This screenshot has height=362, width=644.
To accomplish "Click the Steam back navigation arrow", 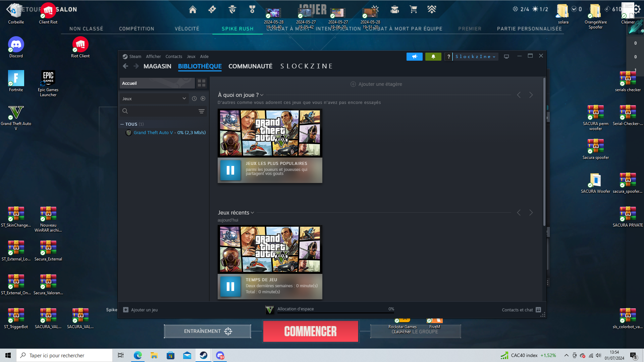I will [x=125, y=66].
